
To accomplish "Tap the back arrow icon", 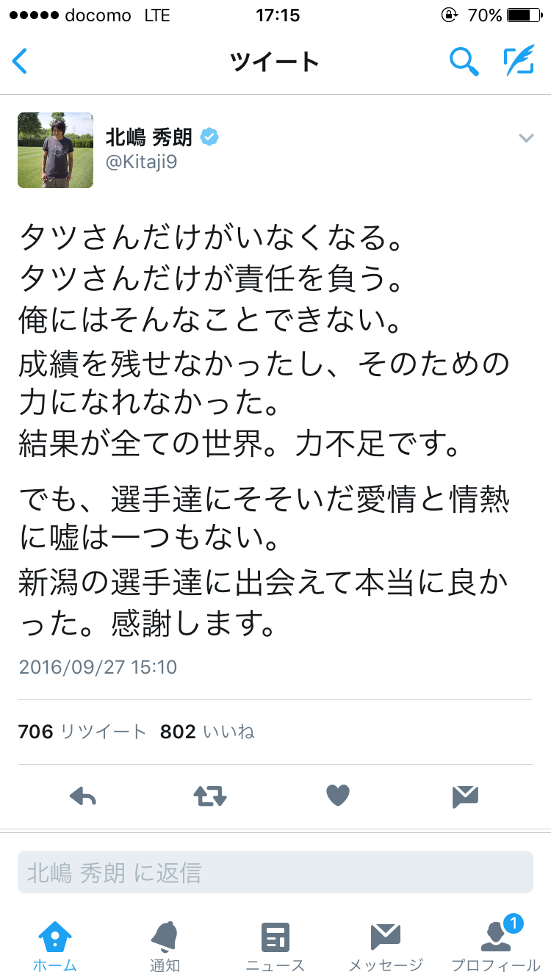I will [x=21, y=62].
